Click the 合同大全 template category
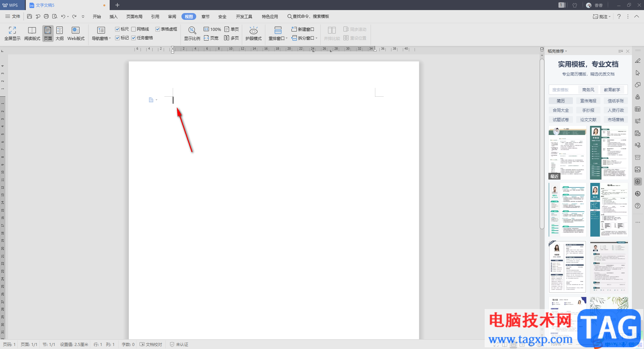 tap(561, 110)
